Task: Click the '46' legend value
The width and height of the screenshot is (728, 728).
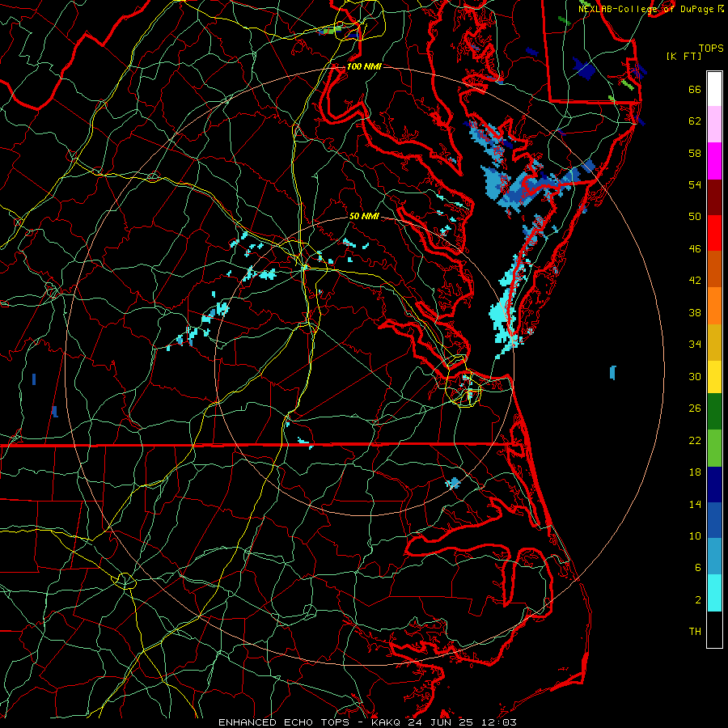Action: (695, 249)
